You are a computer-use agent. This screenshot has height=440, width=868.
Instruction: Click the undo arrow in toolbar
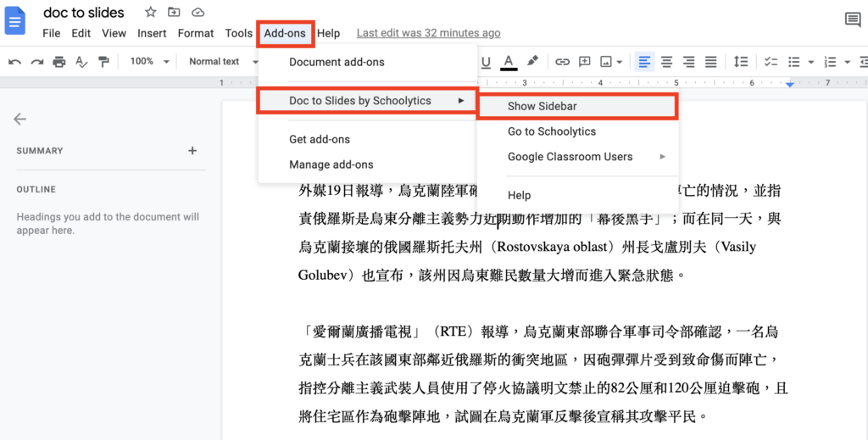click(14, 61)
